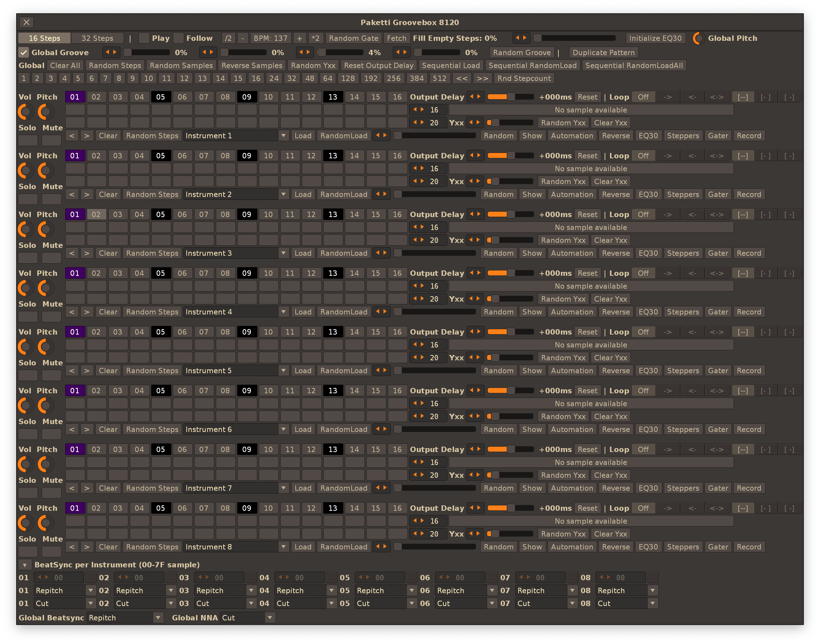Adjust the Fill Empty Steps slider

575,38
